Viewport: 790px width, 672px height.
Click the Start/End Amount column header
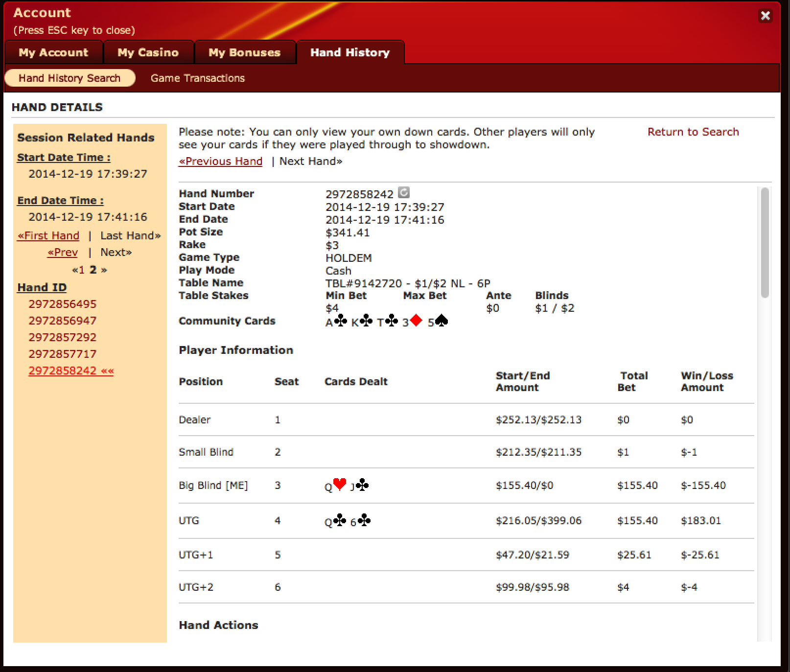pos(523,382)
